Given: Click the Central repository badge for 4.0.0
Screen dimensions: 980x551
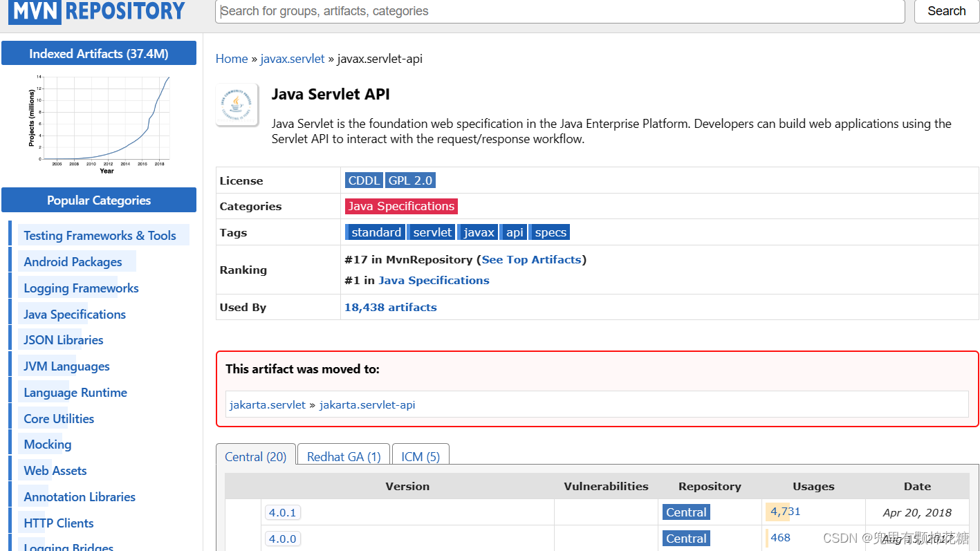Looking at the screenshot, I should 686,539.
